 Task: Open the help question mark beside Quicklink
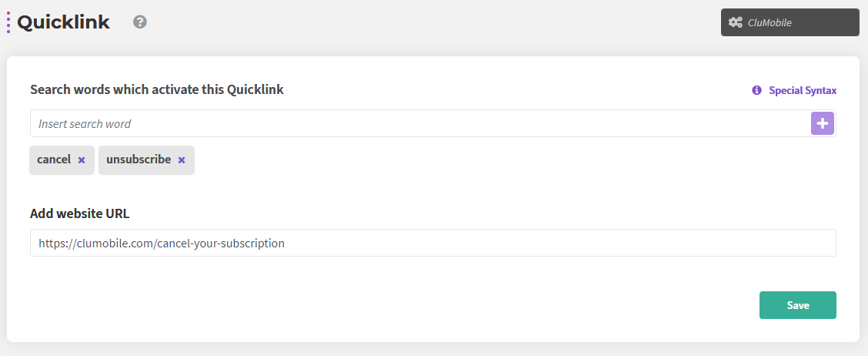(140, 22)
